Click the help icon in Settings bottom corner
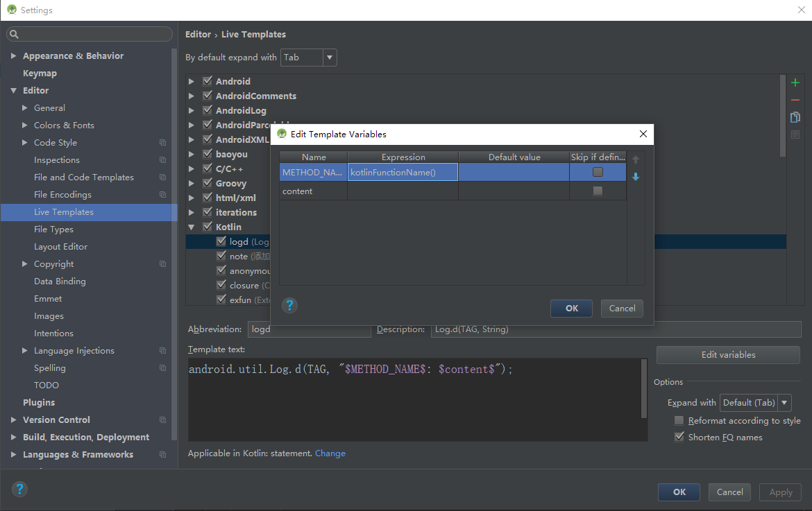The width and height of the screenshot is (812, 511). tap(19, 489)
